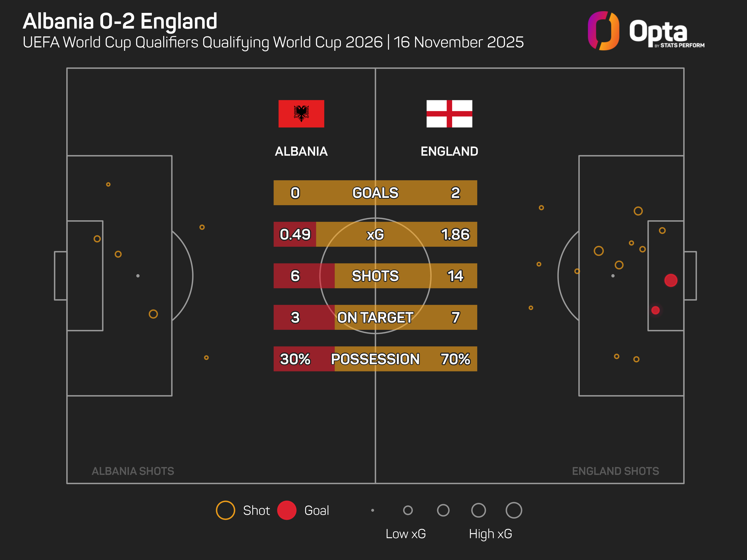Click the smallest Low xG legend dot

tap(373, 510)
